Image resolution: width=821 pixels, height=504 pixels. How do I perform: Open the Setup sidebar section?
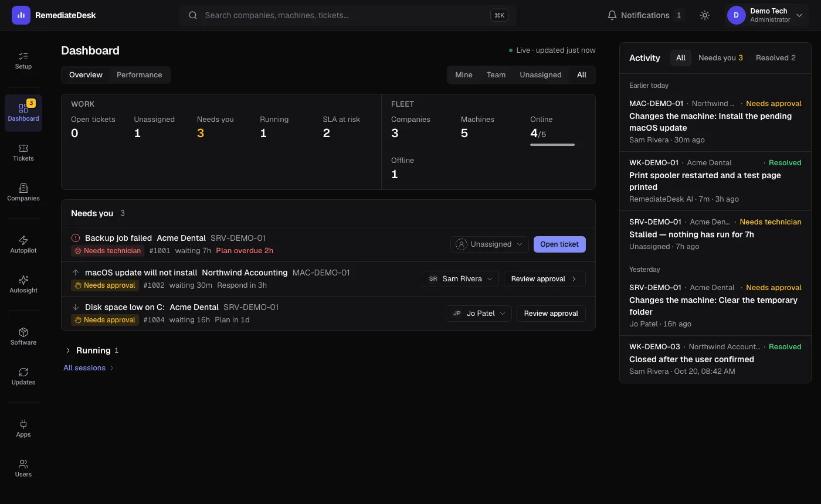23,61
